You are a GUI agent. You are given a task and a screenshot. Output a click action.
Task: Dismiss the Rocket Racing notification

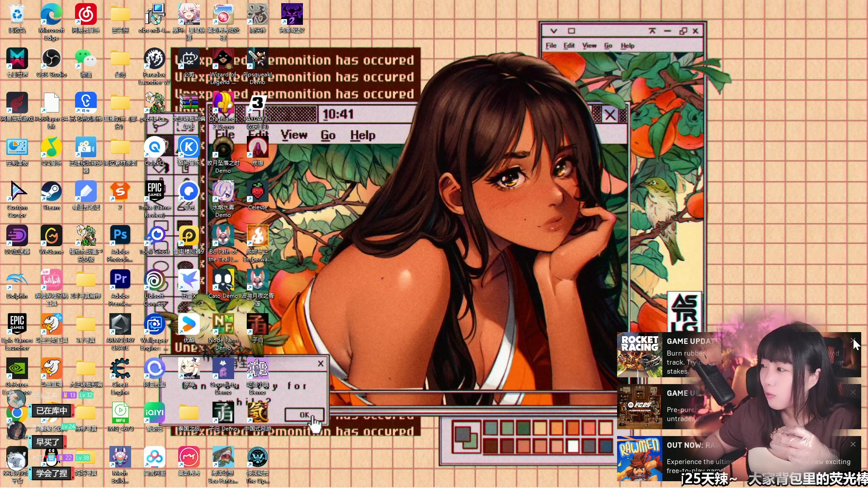coord(853,340)
